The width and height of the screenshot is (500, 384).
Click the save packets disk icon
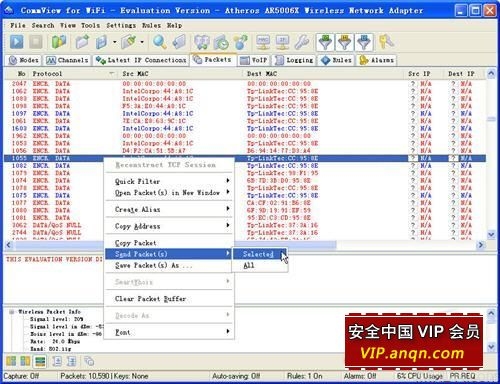(x=101, y=42)
